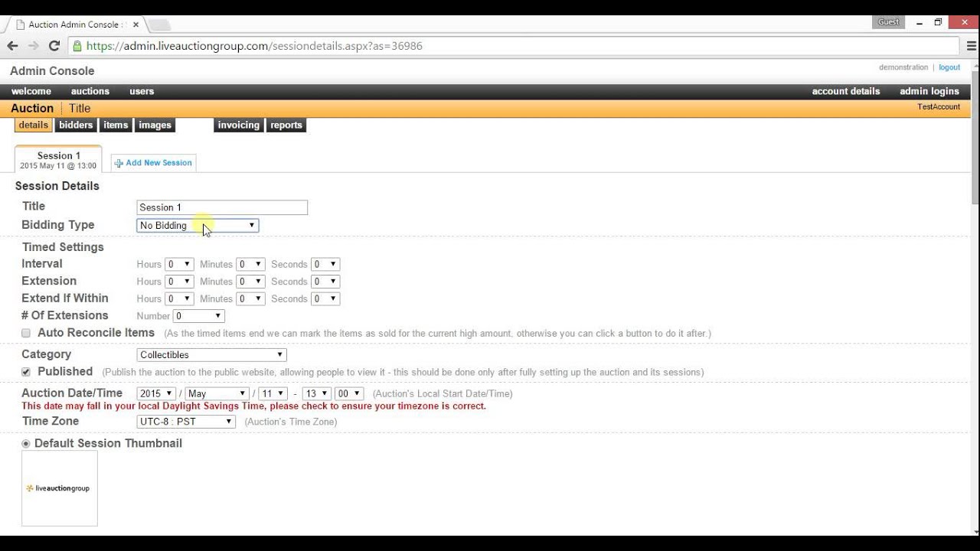This screenshot has width=980, height=551.
Task: Open the Time Zone UTC-8 dropdown
Action: 186,422
